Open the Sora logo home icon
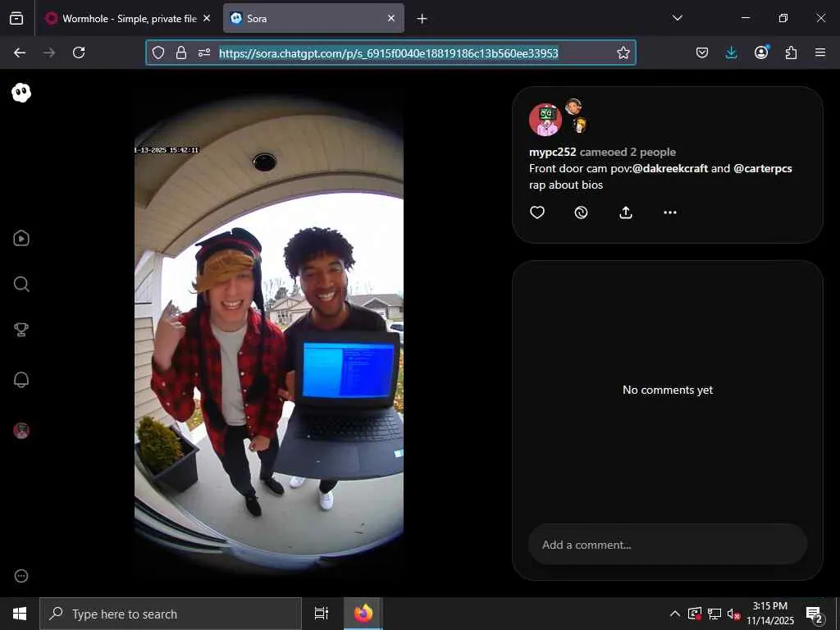Image resolution: width=840 pixels, height=630 pixels. pyautogui.click(x=21, y=93)
